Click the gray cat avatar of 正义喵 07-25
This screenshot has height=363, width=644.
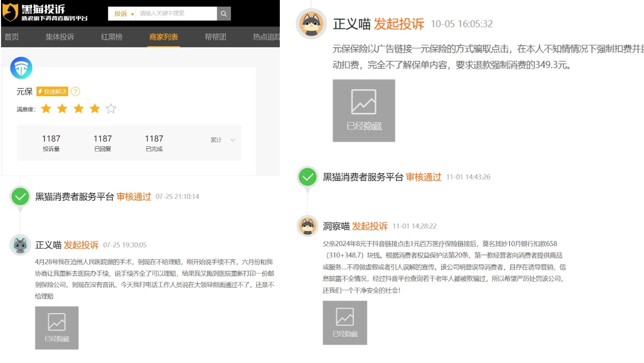(x=20, y=245)
